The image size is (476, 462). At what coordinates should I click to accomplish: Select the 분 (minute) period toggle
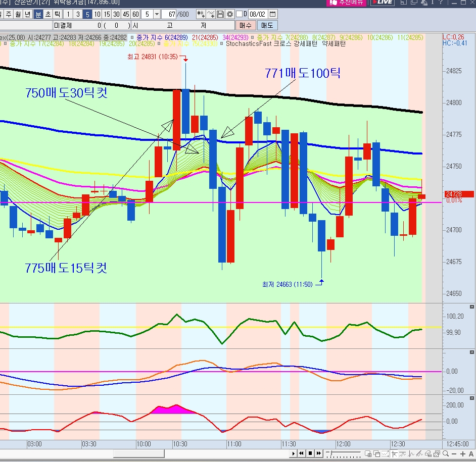pos(38,14)
